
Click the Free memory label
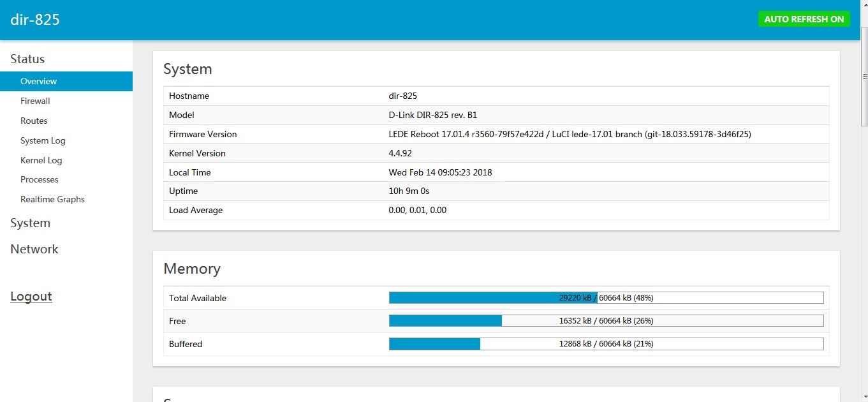coord(177,321)
